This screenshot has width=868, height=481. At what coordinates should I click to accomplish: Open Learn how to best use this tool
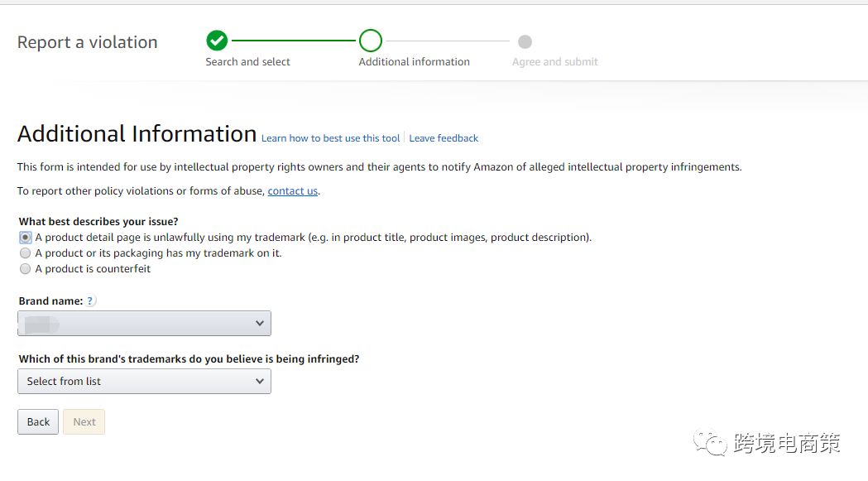click(x=330, y=138)
